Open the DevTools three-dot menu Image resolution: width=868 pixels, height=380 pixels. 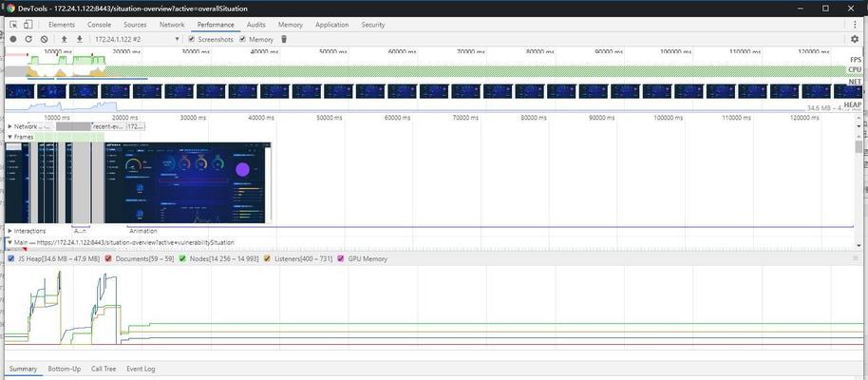coord(855,25)
